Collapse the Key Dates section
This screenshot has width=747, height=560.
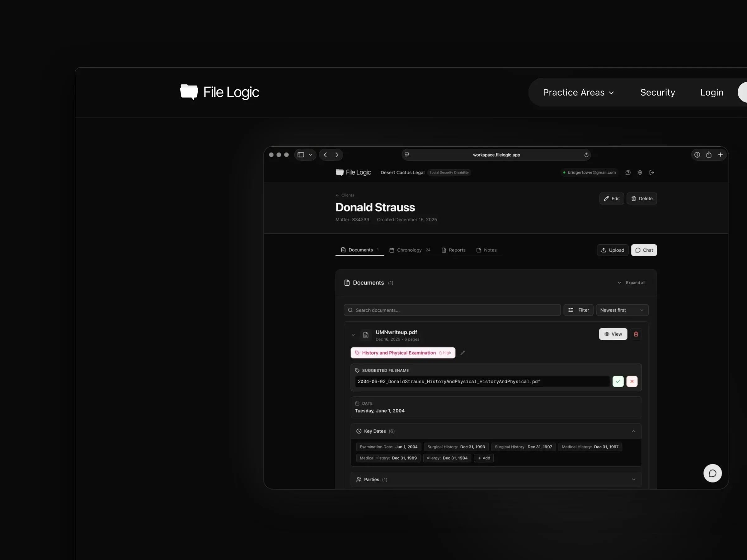point(633,431)
